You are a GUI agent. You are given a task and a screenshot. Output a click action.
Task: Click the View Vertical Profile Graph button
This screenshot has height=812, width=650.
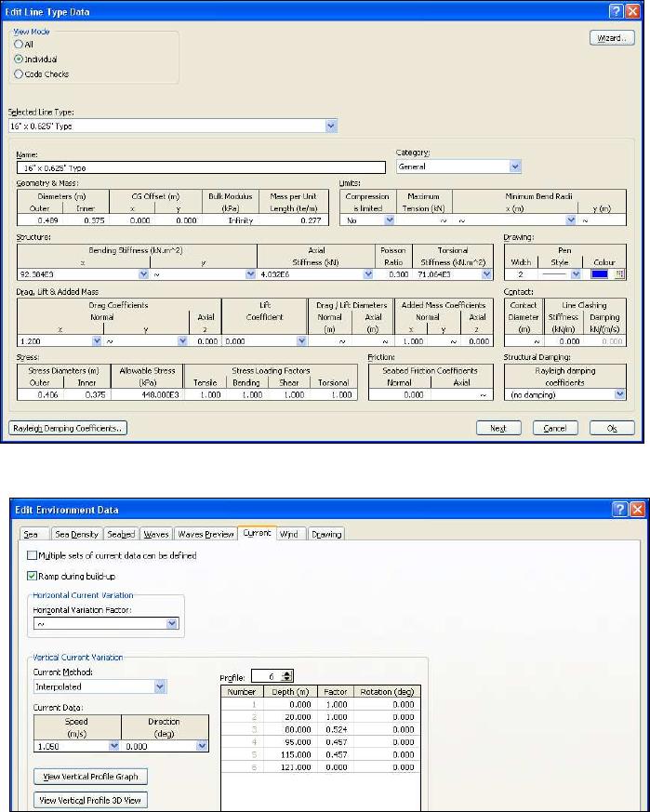tap(90, 776)
